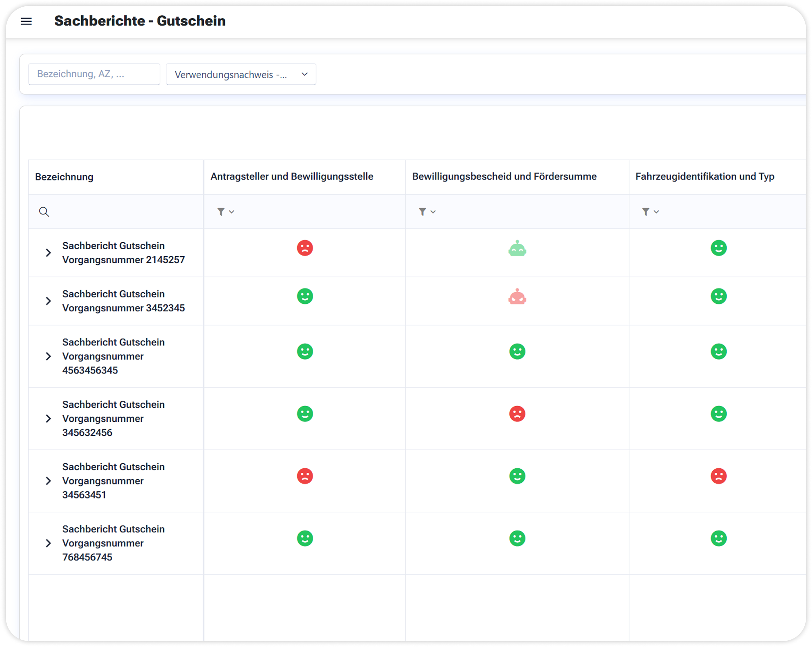This screenshot has height=647, width=812.
Task: Click green smiley in Bewilligungsbescheid for 34563451
Action: tap(517, 476)
